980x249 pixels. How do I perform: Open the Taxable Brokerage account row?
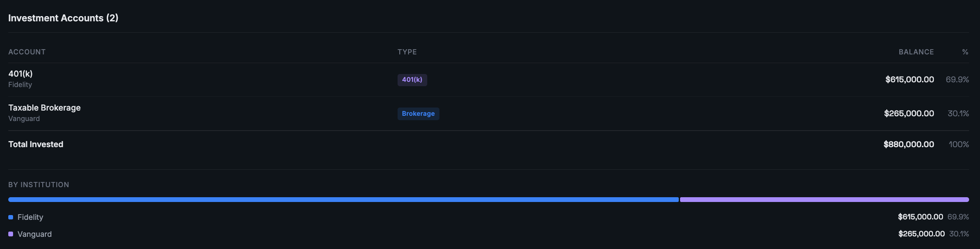coord(44,108)
